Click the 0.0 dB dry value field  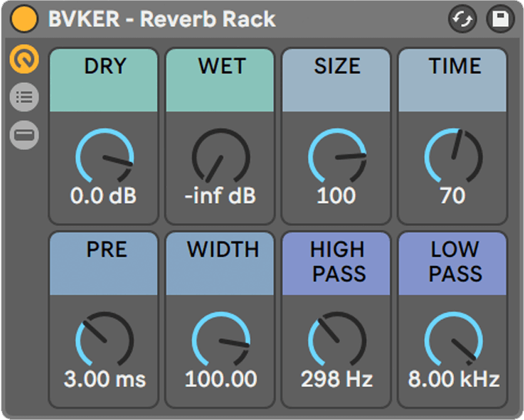(104, 195)
